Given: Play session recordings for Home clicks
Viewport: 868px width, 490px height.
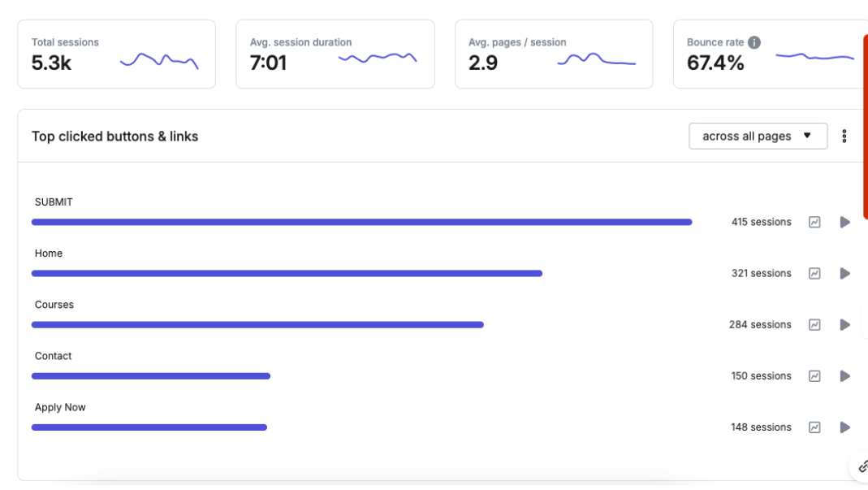Looking at the screenshot, I should pyautogui.click(x=845, y=273).
